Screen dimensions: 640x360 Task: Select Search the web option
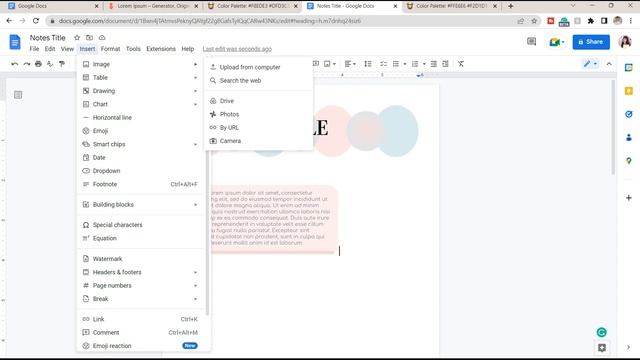pos(258,80)
